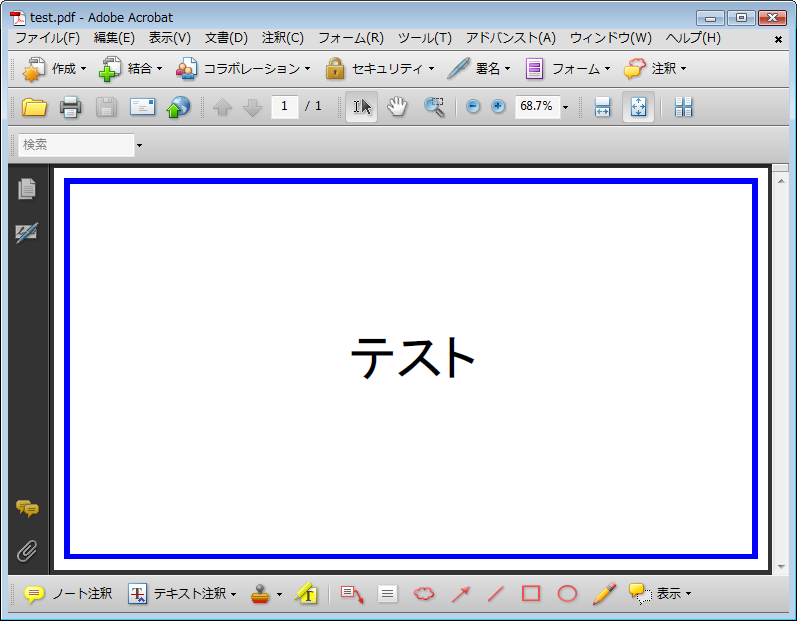Click the zoom out minus button
The height and width of the screenshot is (621, 797).
473,106
